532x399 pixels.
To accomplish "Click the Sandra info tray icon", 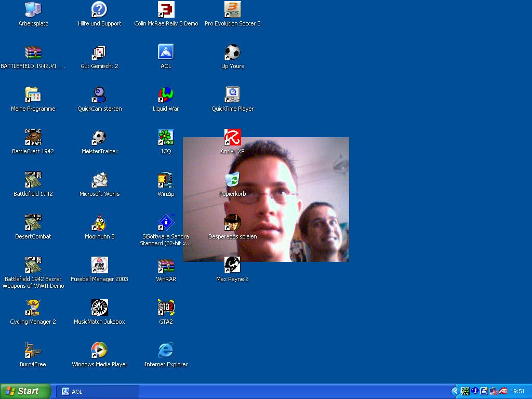I will coord(475,391).
